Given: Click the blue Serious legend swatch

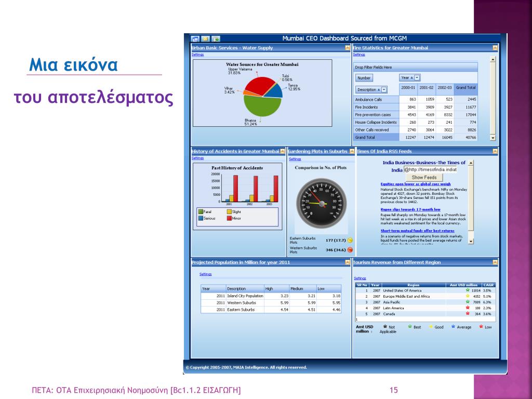Looking at the screenshot, I should 201,219.
